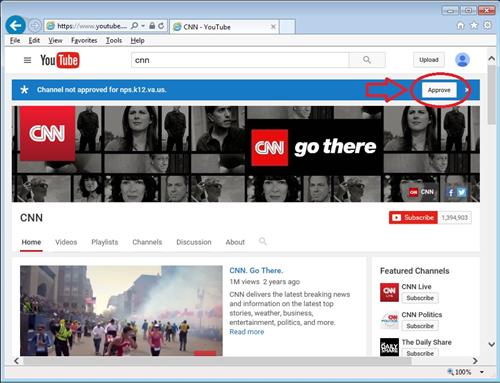
Task: Select the CNN - YouTube browser tab
Action: 224,27
